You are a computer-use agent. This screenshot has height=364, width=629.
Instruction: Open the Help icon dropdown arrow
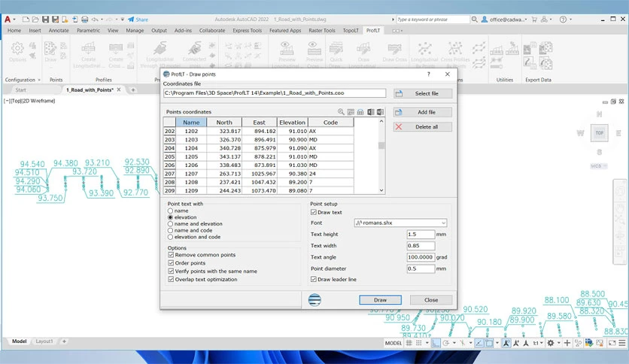coord(570,20)
